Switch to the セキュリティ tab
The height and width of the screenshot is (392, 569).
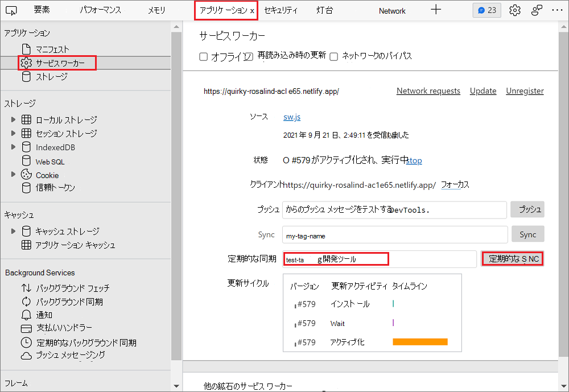(281, 10)
